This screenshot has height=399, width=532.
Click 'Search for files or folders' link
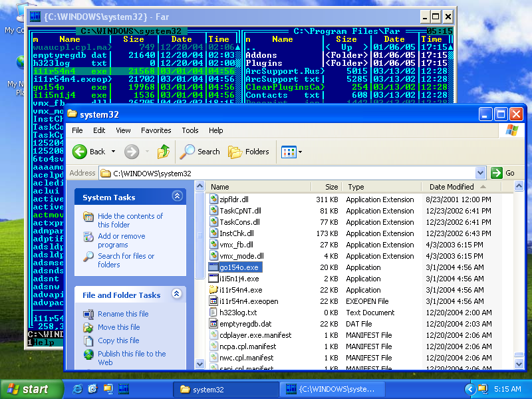pos(126,260)
